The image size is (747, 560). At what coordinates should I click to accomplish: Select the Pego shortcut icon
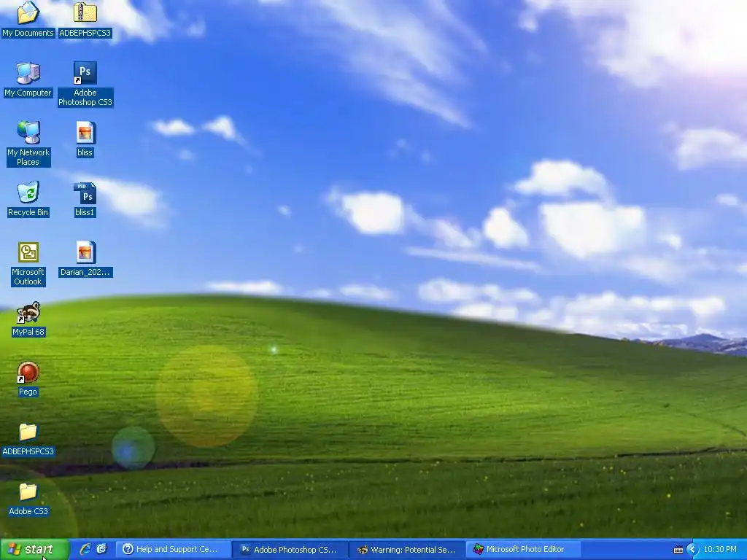28,373
